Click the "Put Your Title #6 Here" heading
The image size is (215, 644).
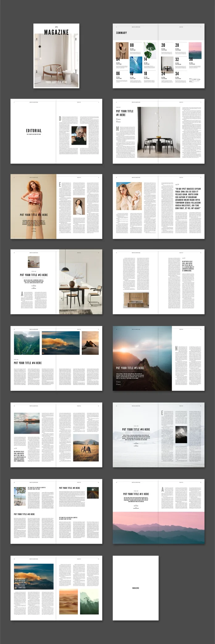pos(136,429)
